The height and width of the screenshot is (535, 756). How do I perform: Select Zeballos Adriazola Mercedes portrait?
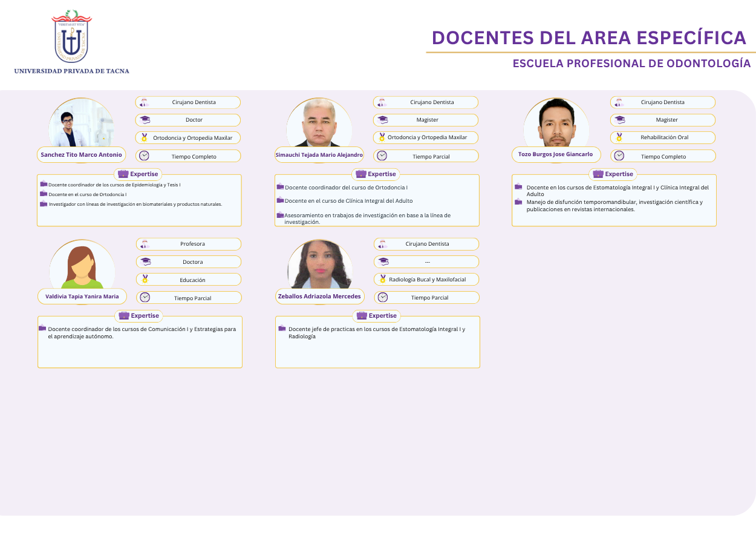click(x=319, y=265)
